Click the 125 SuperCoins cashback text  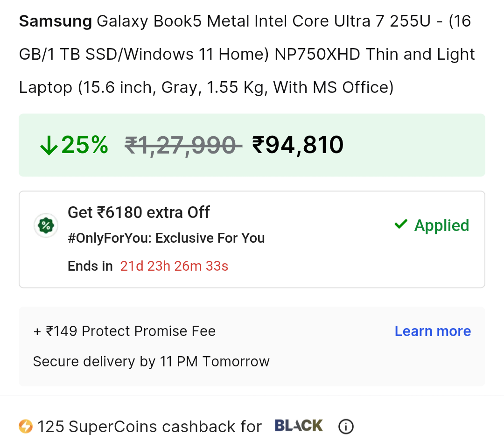point(149,427)
